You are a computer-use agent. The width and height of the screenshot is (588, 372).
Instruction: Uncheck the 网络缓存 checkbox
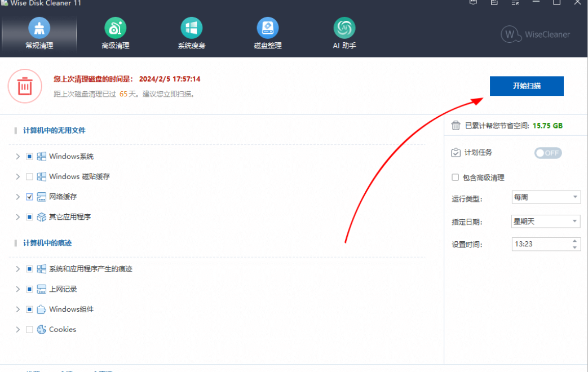[x=29, y=197]
